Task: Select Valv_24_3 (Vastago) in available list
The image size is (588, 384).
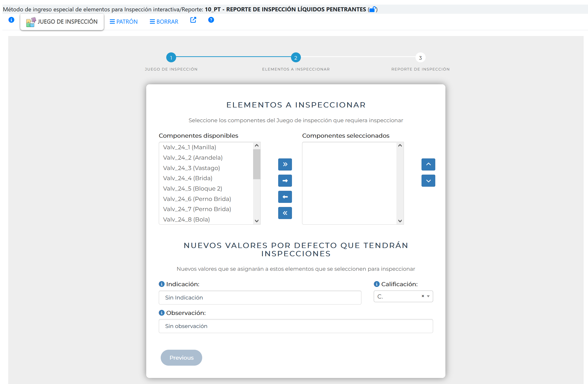Action: 191,168
